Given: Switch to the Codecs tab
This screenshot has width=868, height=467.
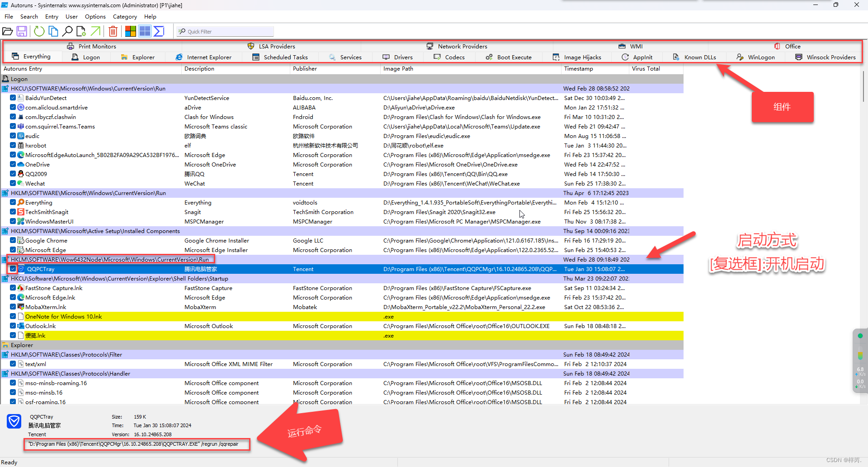Looking at the screenshot, I should [449, 57].
